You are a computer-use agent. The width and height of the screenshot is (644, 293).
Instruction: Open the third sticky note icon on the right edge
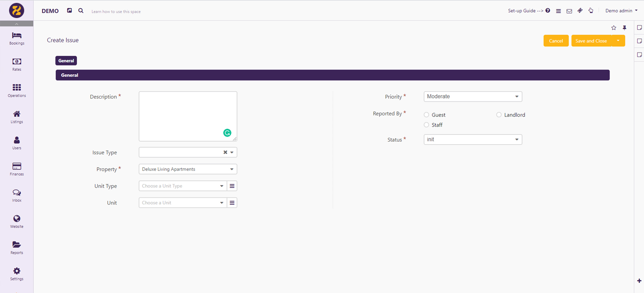pyautogui.click(x=639, y=54)
